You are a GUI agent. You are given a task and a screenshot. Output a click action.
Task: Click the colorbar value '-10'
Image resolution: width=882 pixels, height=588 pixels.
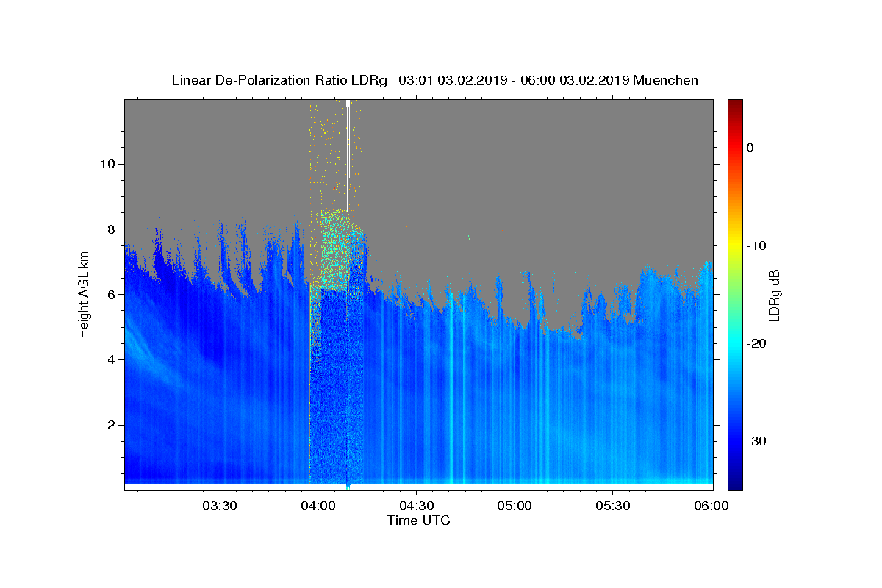pyautogui.click(x=756, y=245)
